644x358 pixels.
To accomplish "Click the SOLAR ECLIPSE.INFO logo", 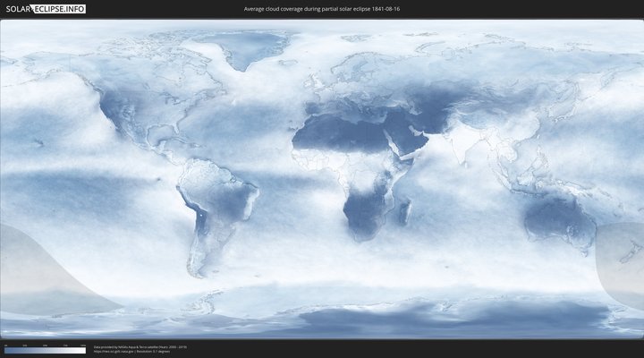I will (45, 8).
